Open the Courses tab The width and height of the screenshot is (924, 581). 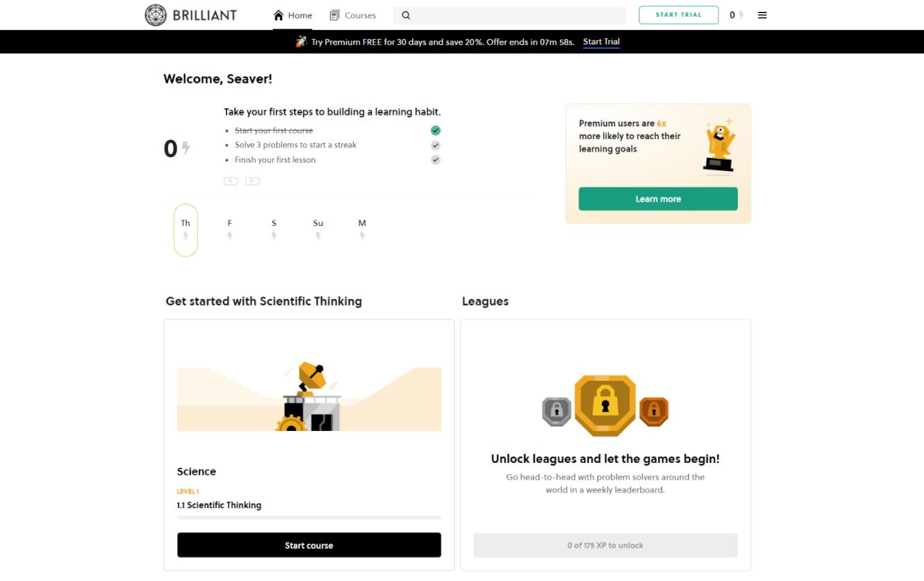[x=352, y=15]
